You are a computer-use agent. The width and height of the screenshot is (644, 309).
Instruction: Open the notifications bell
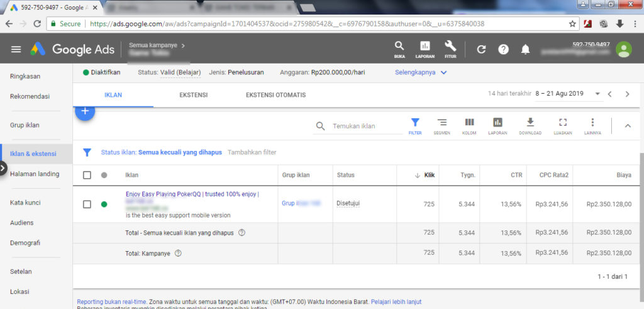[x=525, y=49]
